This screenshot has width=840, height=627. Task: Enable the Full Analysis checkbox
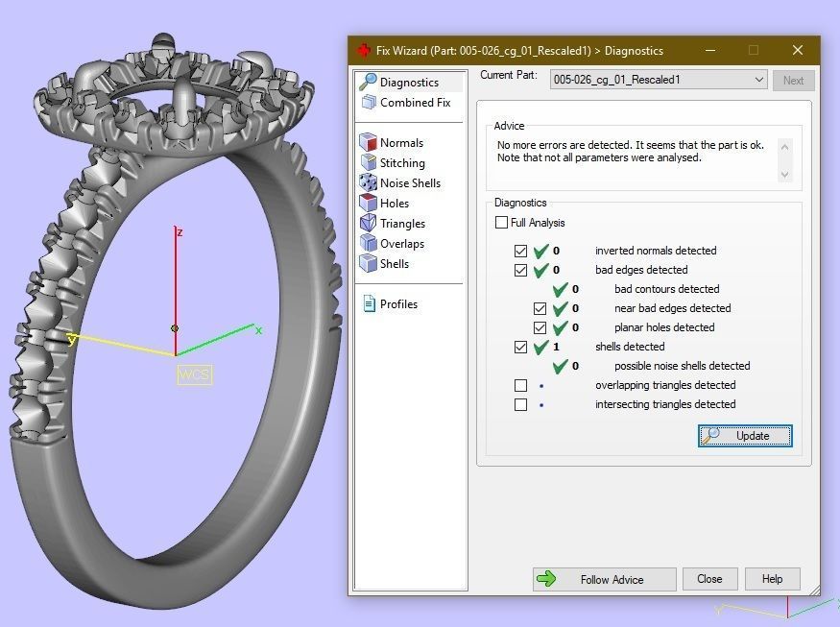pos(501,223)
